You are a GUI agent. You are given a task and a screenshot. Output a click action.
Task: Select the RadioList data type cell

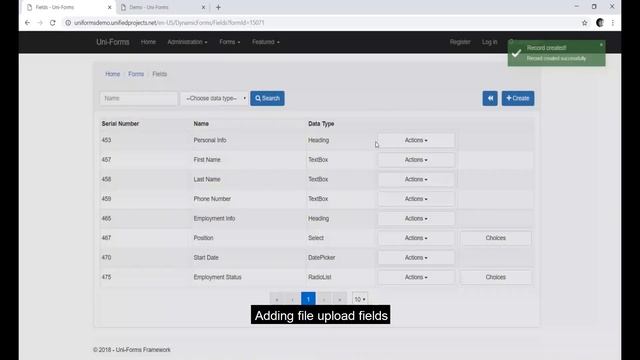[320, 277]
